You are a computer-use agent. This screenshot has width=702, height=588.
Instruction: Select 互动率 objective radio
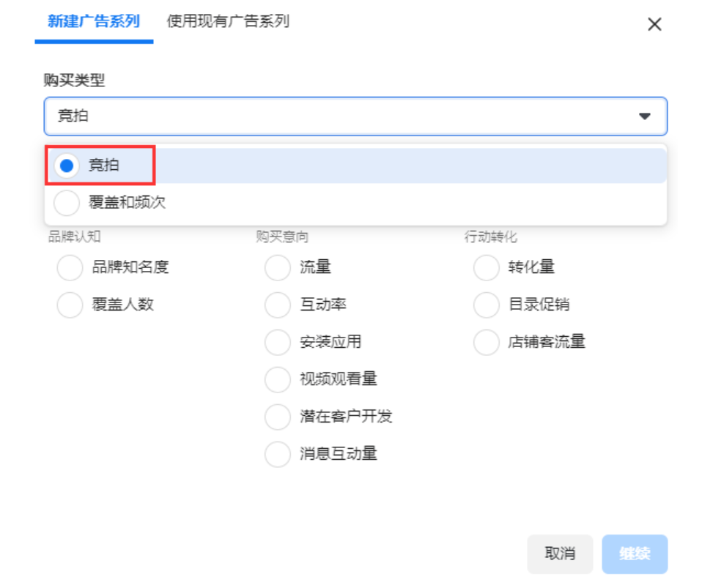tap(278, 305)
